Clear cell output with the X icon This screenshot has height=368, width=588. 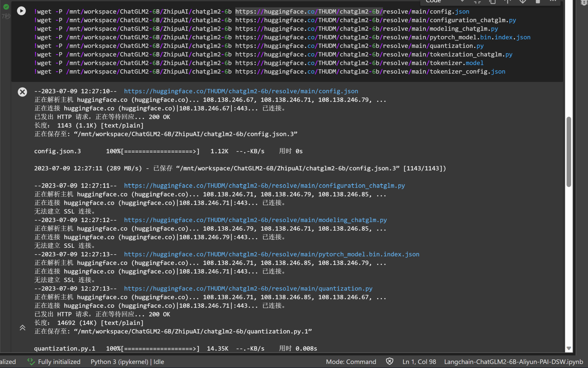coord(22,92)
